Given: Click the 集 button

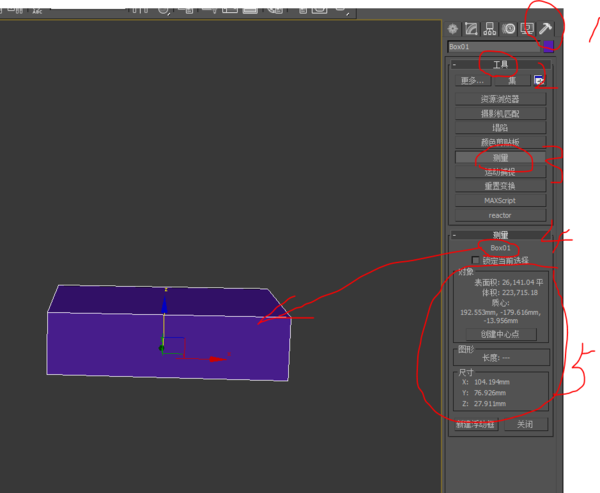Looking at the screenshot, I should 512,81.
